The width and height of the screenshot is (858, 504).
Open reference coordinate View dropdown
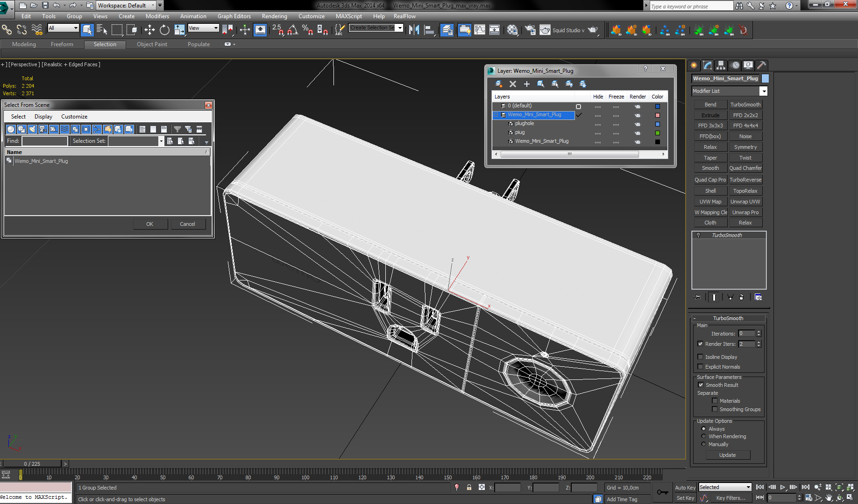point(216,28)
